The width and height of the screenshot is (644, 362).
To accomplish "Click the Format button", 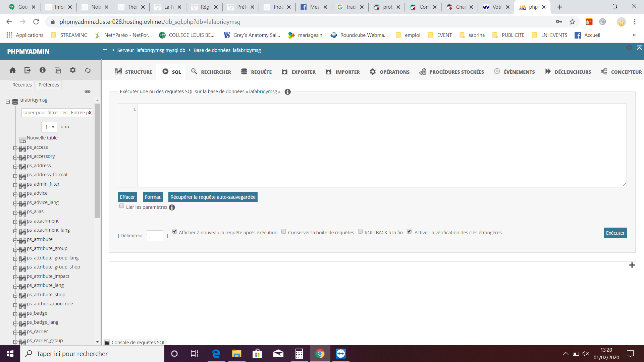I will pos(153,197).
